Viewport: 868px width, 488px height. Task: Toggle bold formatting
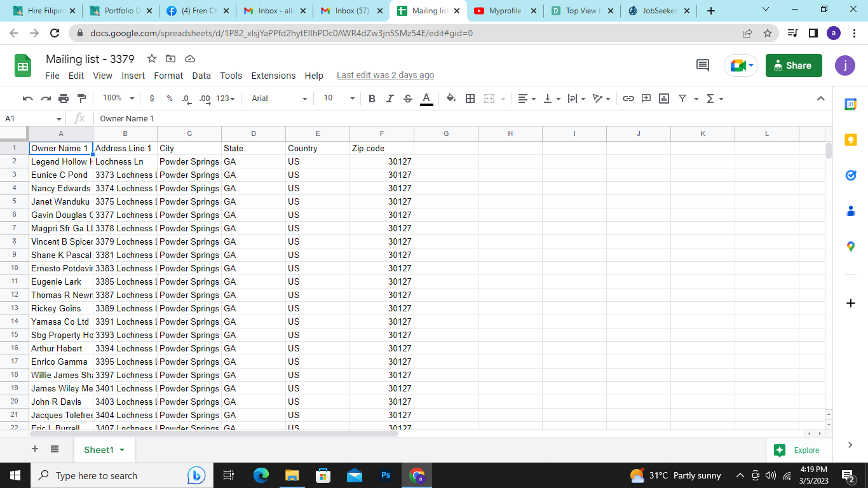[x=372, y=98]
